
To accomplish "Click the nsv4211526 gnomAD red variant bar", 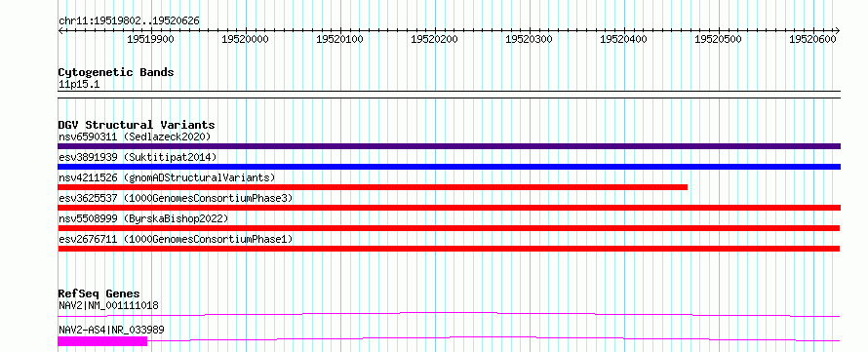I will (373, 187).
